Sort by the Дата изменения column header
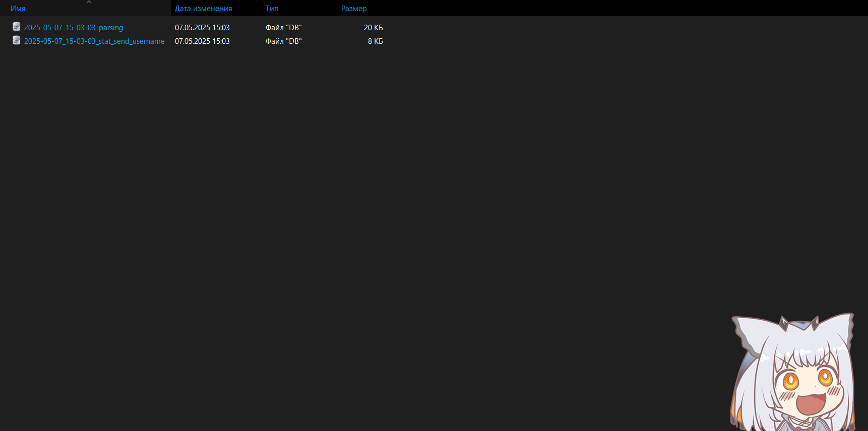The image size is (868, 431). coord(203,9)
